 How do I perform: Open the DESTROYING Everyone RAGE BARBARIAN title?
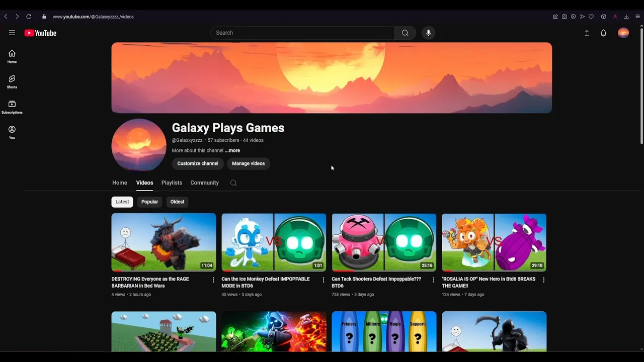click(x=150, y=283)
